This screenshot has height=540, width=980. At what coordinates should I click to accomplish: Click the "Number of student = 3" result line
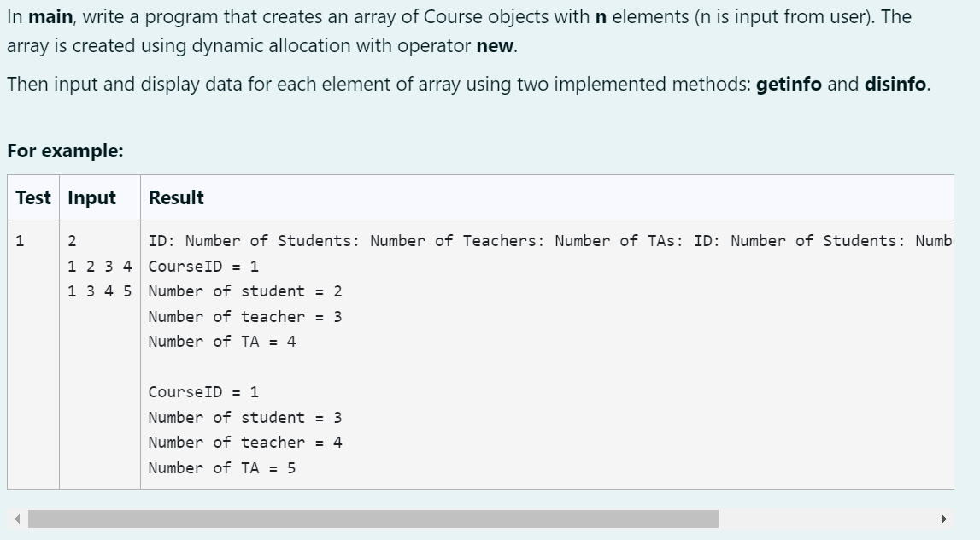245,417
